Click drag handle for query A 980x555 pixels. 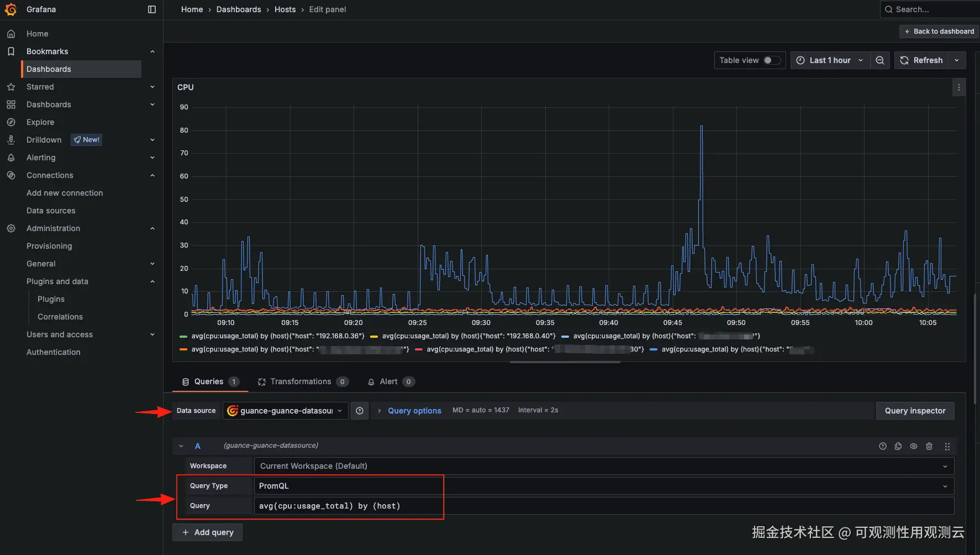(x=947, y=446)
